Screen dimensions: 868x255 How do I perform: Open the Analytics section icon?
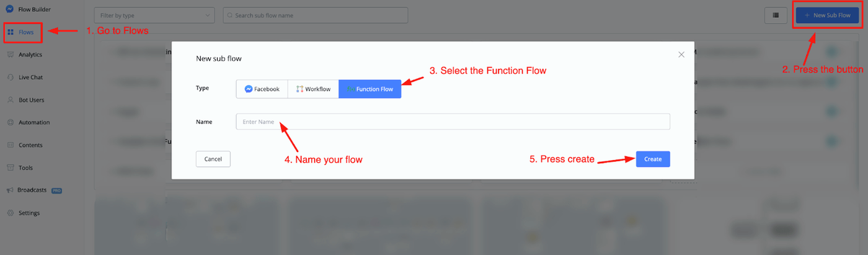coord(11,55)
